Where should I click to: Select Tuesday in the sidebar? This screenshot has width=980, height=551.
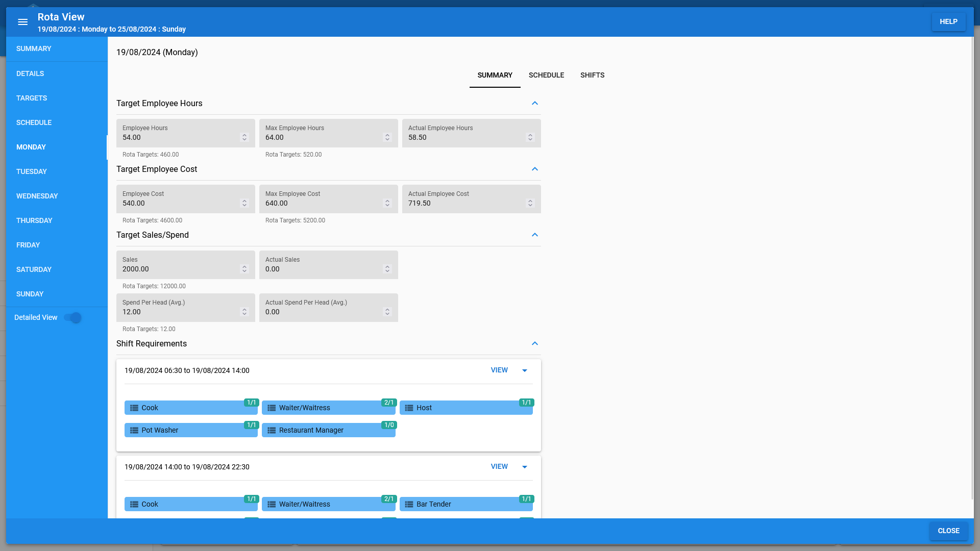[x=57, y=171]
